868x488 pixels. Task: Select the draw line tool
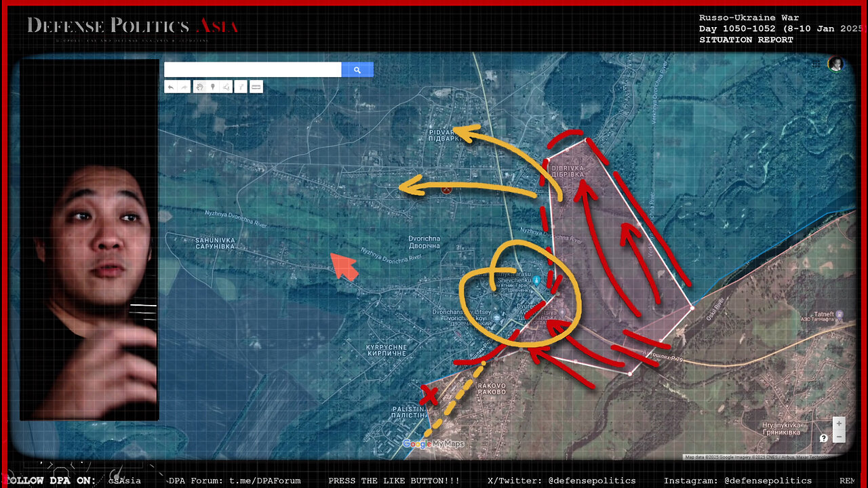point(226,87)
